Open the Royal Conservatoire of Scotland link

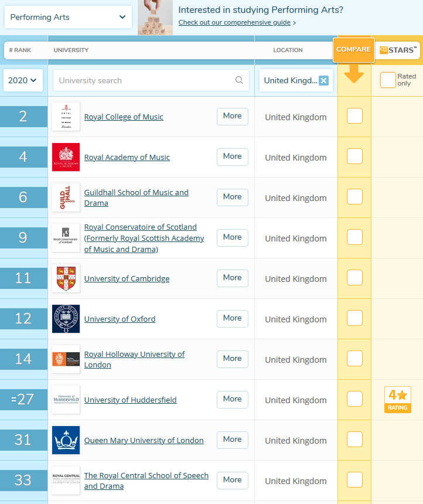[144, 238]
